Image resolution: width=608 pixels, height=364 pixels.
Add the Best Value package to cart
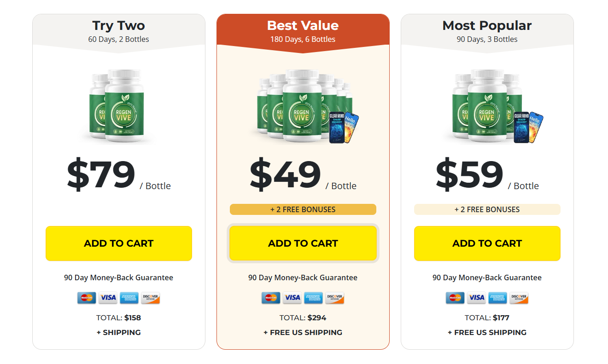click(x=303, y=243)
